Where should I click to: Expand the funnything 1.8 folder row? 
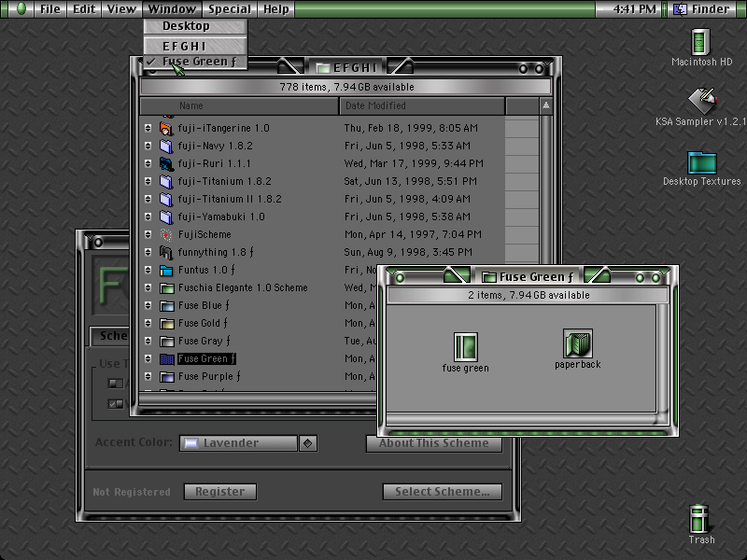[x=148, y=252]
